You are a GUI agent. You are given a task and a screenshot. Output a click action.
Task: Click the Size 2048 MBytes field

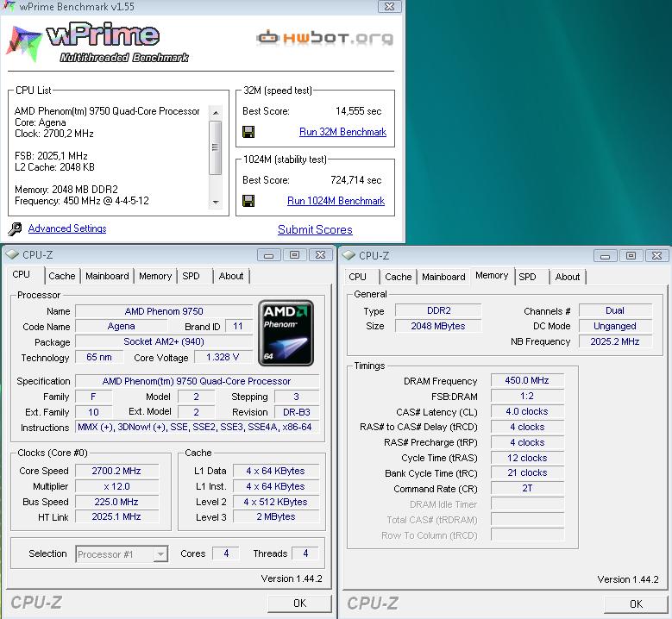[x=438, y=326]
